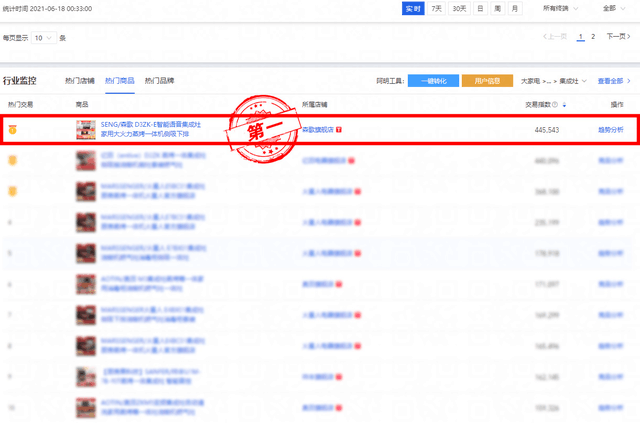
Task: Click the 上一页 previous page link
Action: click(x=555, y=37)
